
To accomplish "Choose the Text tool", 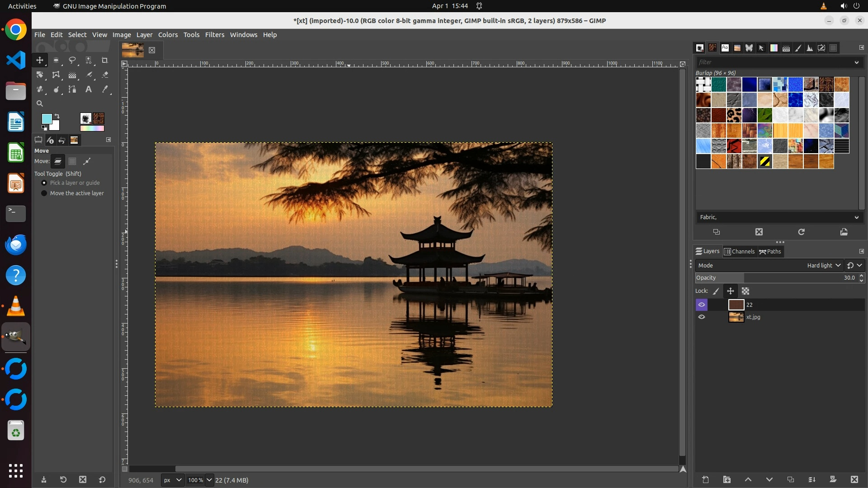I will click(x=89, y=89).
